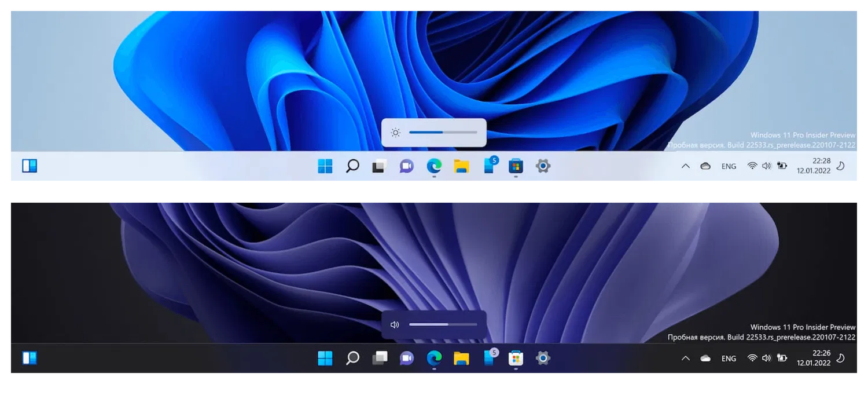Switch ENG input language on light taskbar
Screen dimensions: 868x395
(x=729, y=166)
